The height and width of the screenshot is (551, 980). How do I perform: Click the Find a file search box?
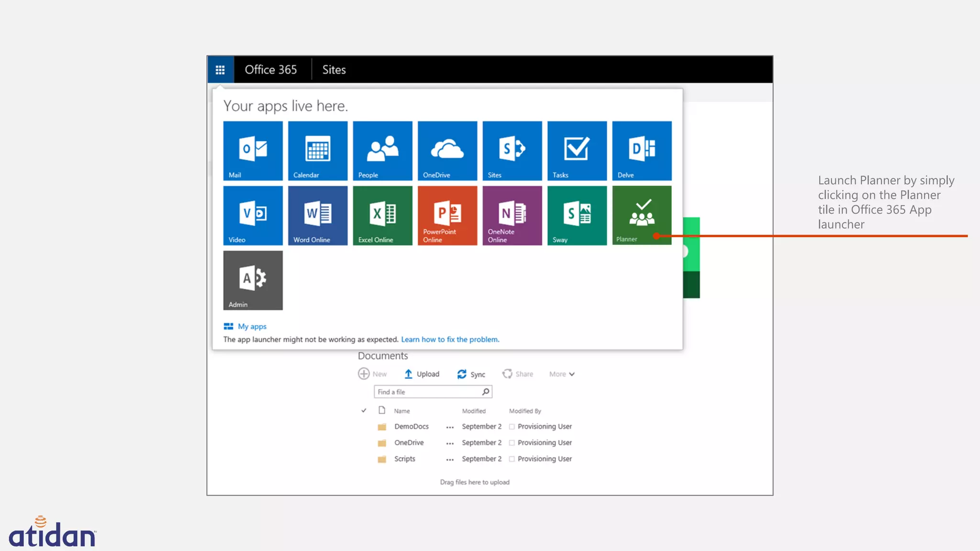point(433,392)
